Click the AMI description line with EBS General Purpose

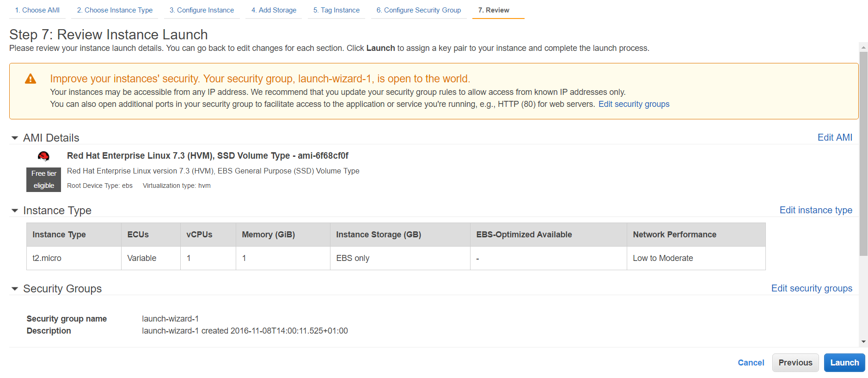tap(213, 171)
